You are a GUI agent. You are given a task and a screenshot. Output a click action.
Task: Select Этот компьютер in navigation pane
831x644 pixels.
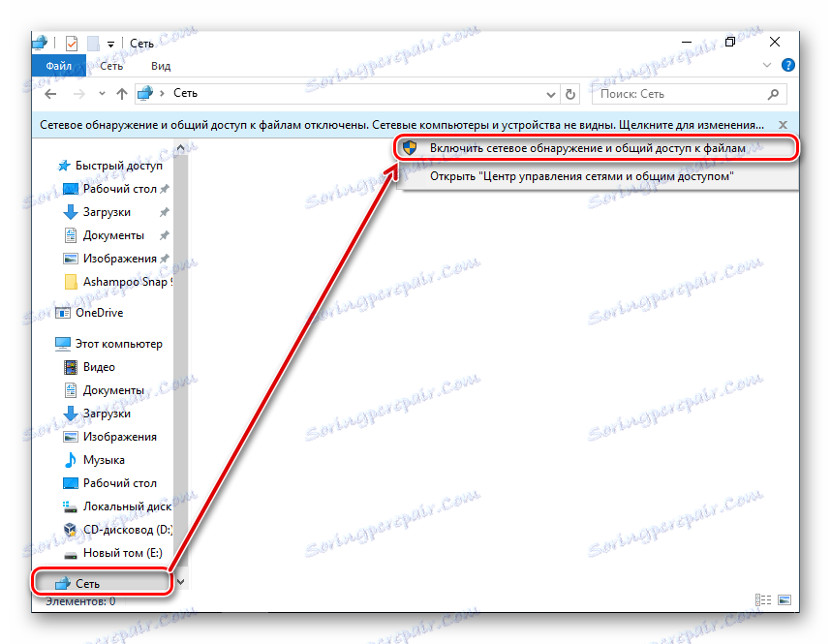coord(110,344)
